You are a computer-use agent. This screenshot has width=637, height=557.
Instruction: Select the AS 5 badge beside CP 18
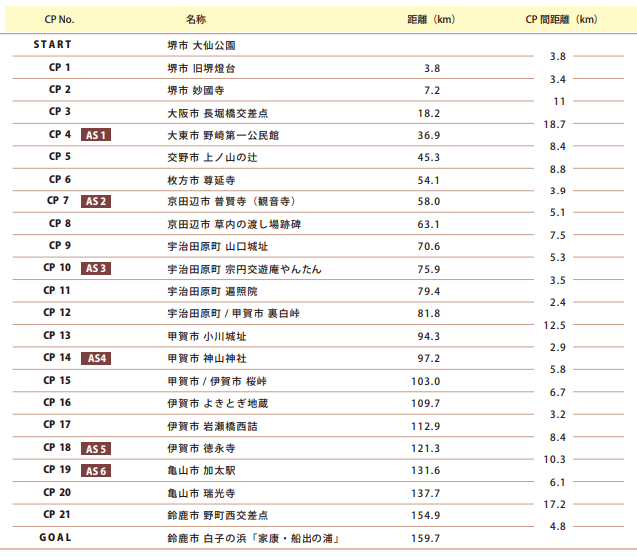(x=96, y=449)
